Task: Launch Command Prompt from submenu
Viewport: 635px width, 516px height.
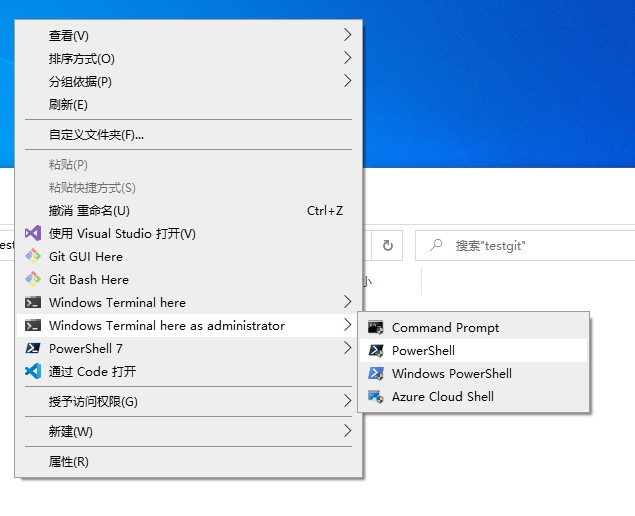Action: [x=473, y=327]
